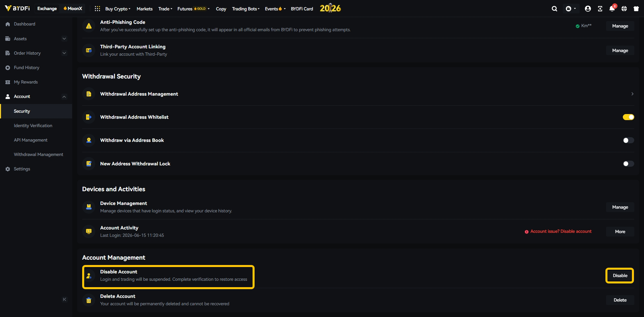Click the Withdraw via Address Book icon

click(89, 140)
